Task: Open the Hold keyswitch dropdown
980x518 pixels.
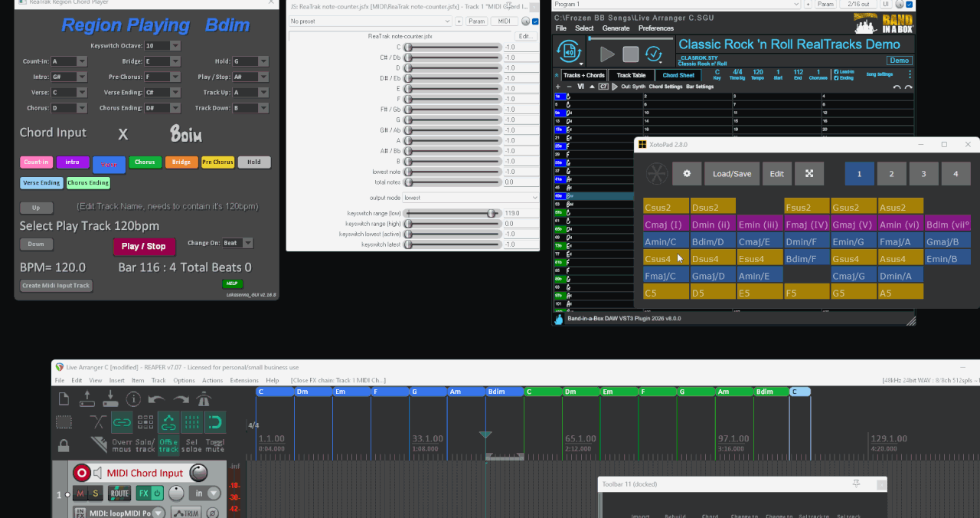Action: pos(250,61)
